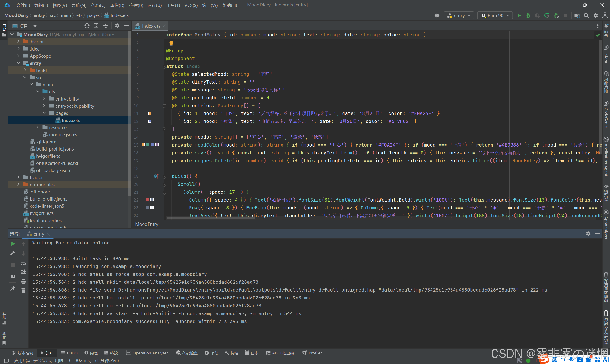Open the Application Agent side panel
Screen dimensions: 610x364
tap(606, 157)
